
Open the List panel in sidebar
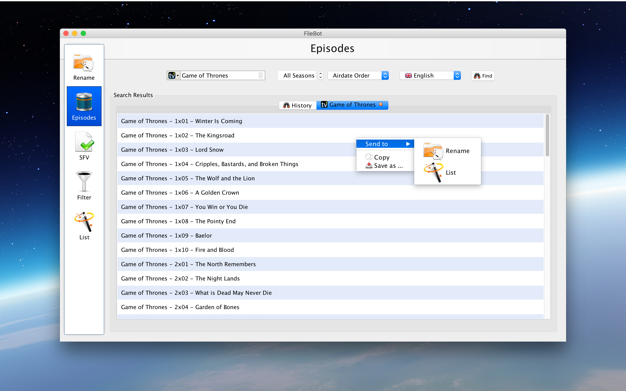[x=84, y=226]
